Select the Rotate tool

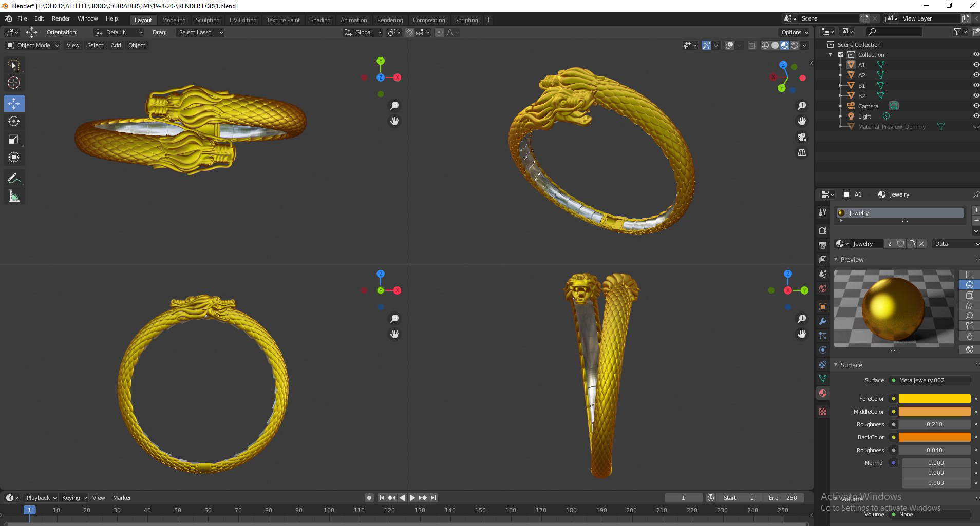click(x=14, y=121)
